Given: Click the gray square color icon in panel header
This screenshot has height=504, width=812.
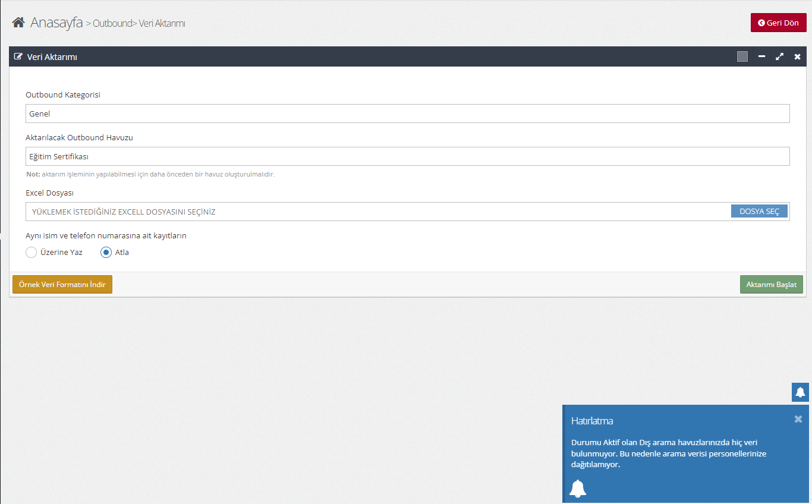Looking at the screenshot, I should point(742,56).
